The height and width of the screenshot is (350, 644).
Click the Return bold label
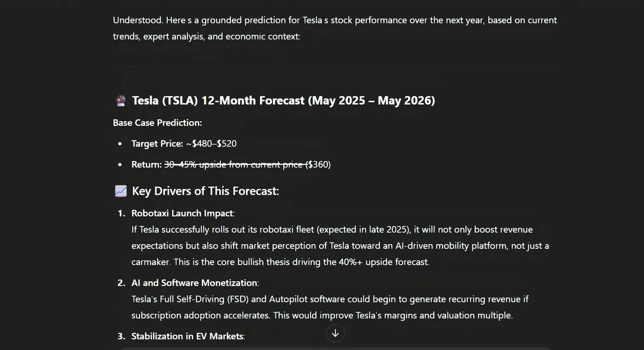(147, 165)
